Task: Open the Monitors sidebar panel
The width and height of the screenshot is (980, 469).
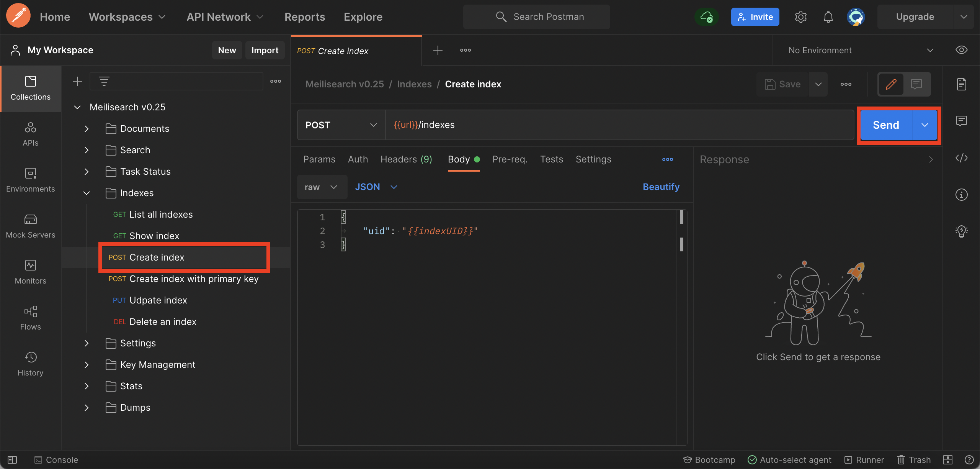Action: 30,272
